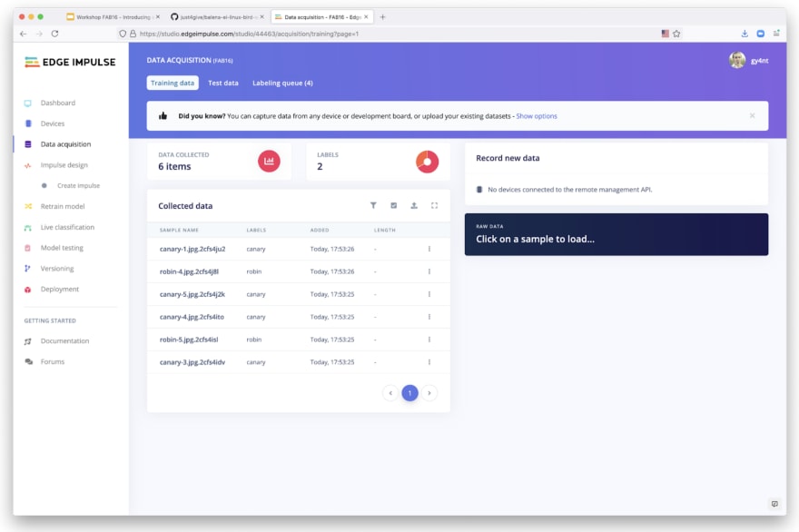Click the select multiple items checkbox icon
This screenshot has height=532, width=799.
[394, 205]
